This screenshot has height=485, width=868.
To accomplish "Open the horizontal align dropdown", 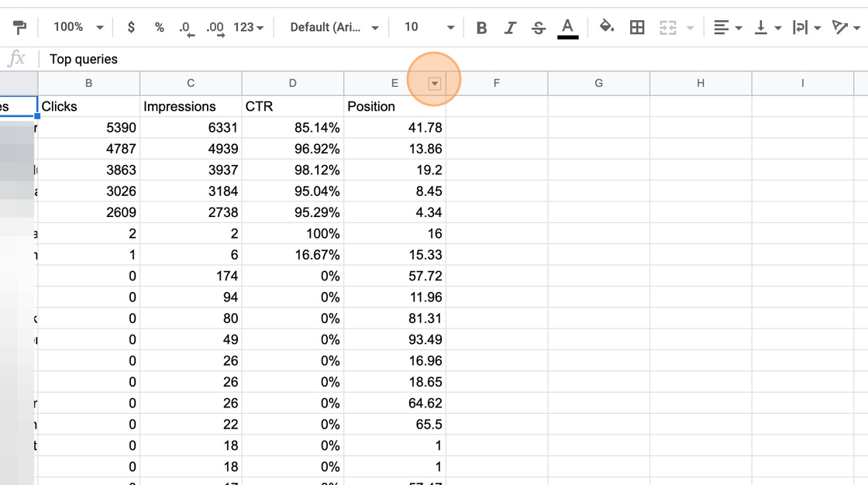I will click(728, 27).
